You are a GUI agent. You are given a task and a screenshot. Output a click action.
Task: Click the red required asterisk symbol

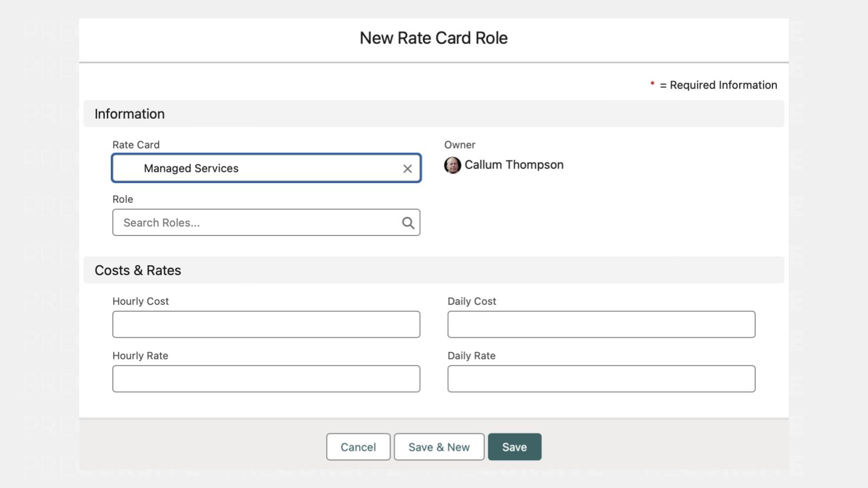[652, 84]
